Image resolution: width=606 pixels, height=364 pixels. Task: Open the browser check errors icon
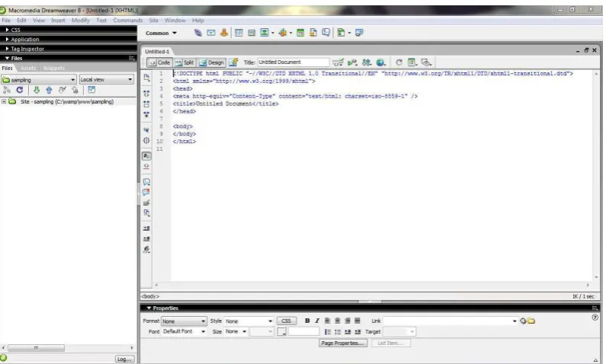click(338, 62)
